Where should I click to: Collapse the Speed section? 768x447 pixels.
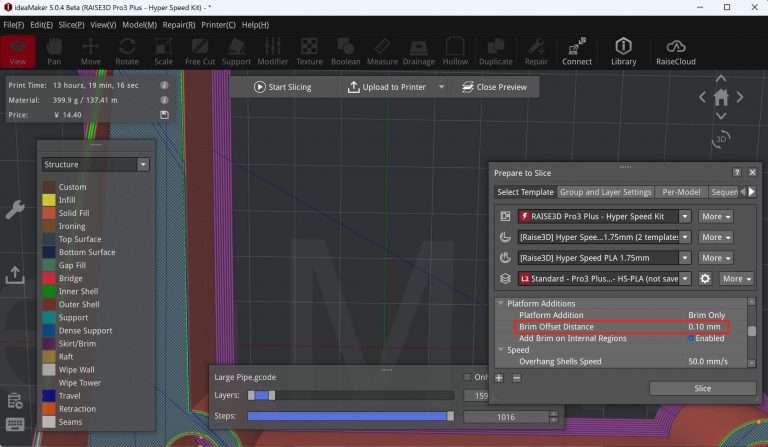(501, 350)
